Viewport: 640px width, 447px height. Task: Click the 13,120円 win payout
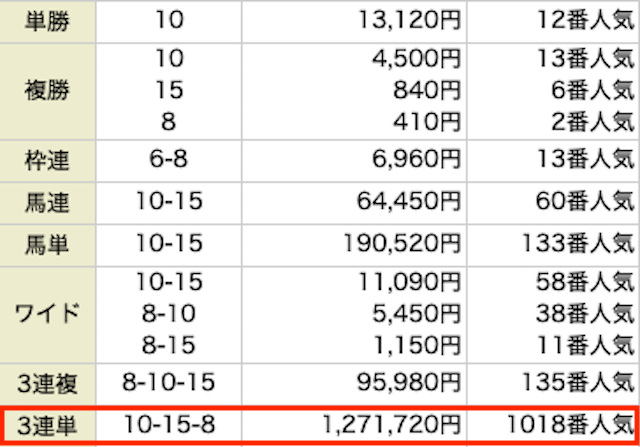click(x=409, y=20)
